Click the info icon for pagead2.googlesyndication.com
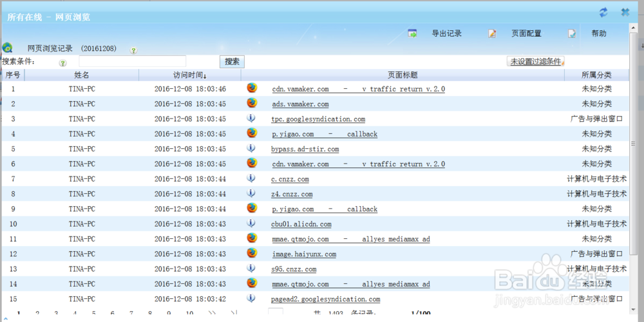 click(x=251, y=298)
